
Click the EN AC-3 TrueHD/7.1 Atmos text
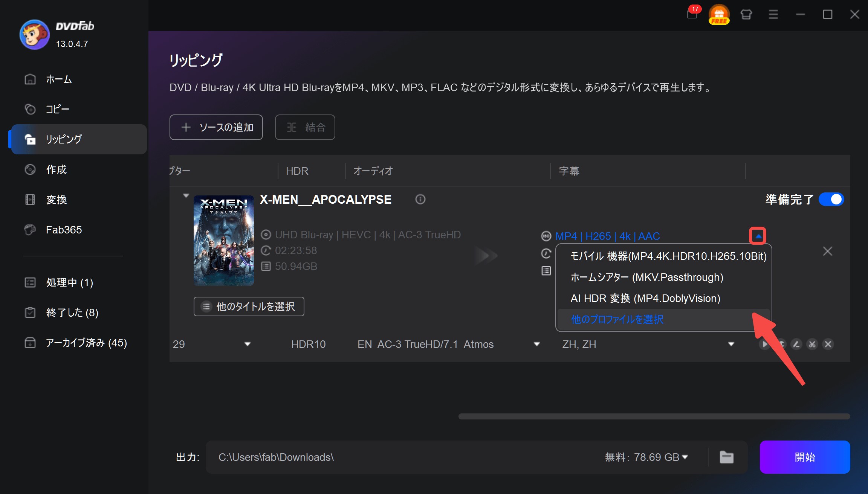click(x=425, y=344)
